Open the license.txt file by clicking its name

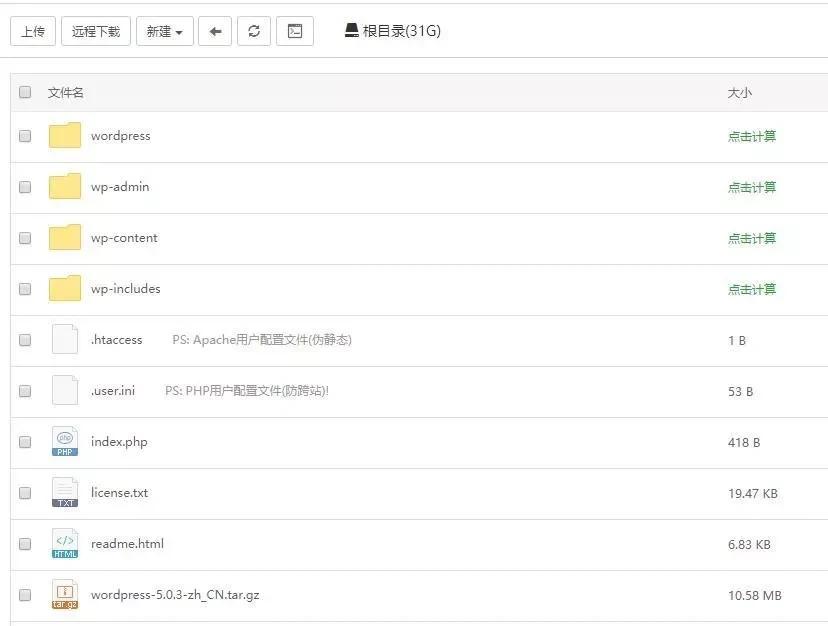pyautogui.click(x=119, y=492)
